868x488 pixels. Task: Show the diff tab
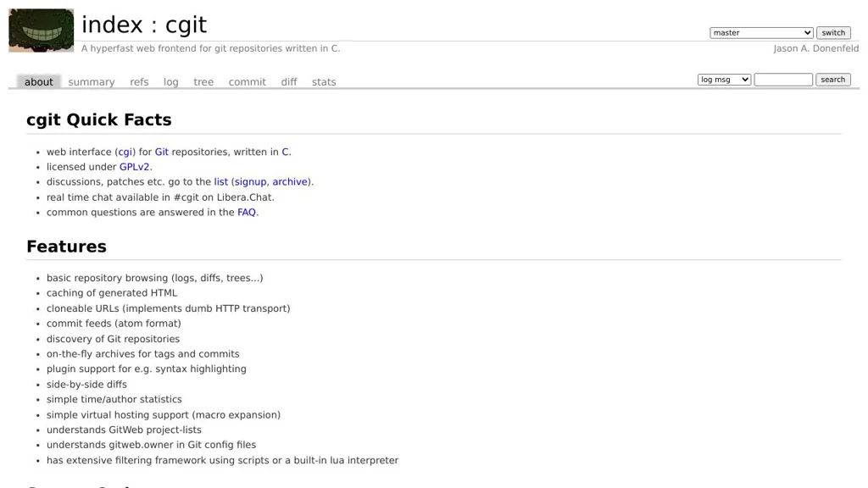click(289, 82)
